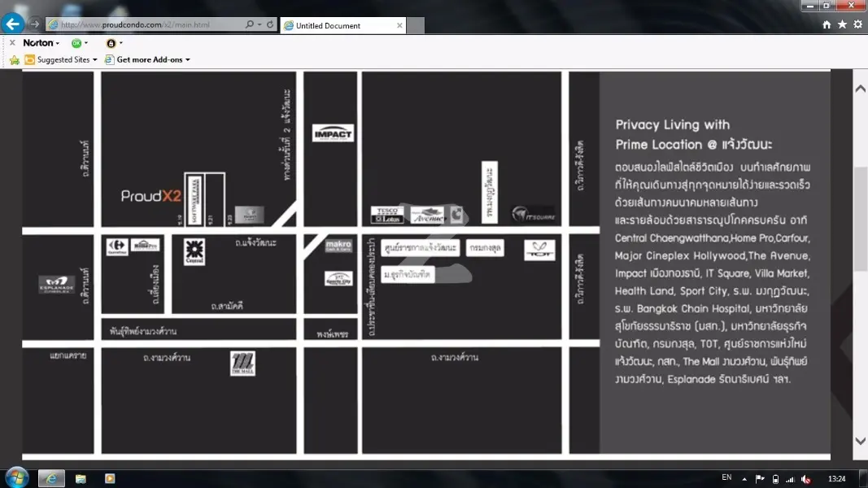Click the Esplanade logo on the map
Screen dimensions: 868x488
point(56,285)
